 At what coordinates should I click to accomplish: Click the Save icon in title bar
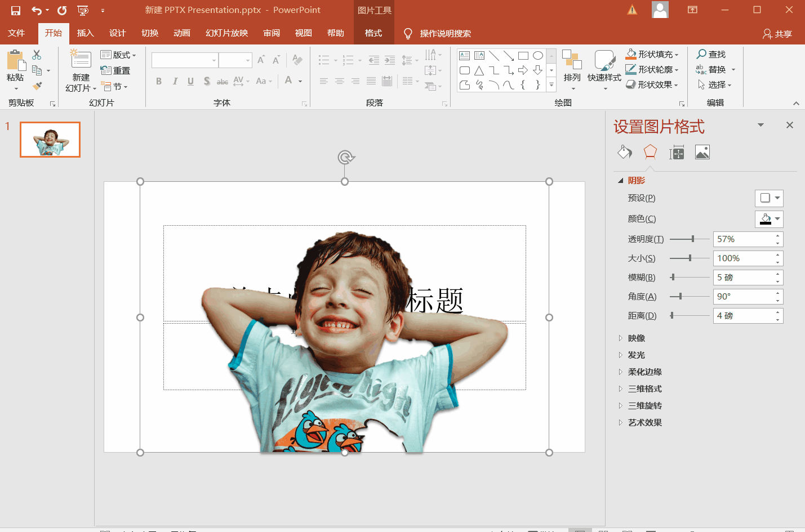16,10
